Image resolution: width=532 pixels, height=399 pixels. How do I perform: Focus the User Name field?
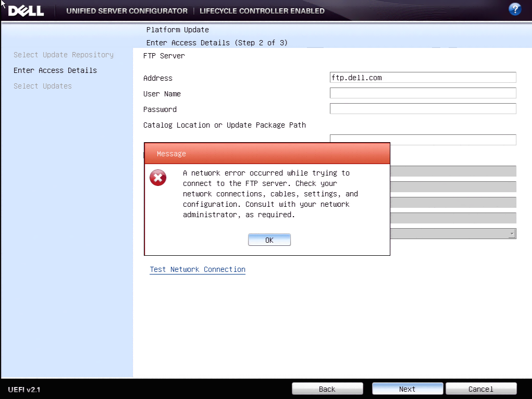click(x=423, y=93)
